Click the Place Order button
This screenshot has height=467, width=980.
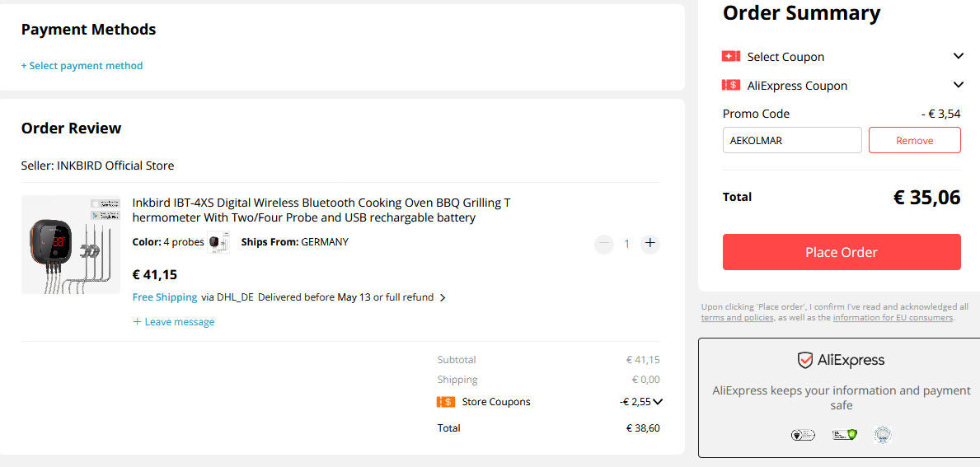(x=842, y=252)
